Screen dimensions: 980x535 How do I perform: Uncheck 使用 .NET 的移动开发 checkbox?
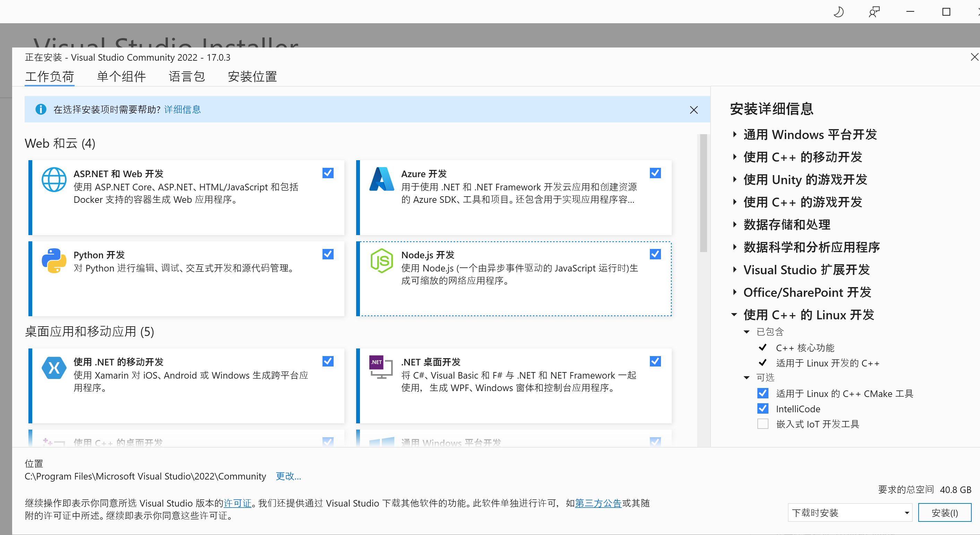click(328, 361)
